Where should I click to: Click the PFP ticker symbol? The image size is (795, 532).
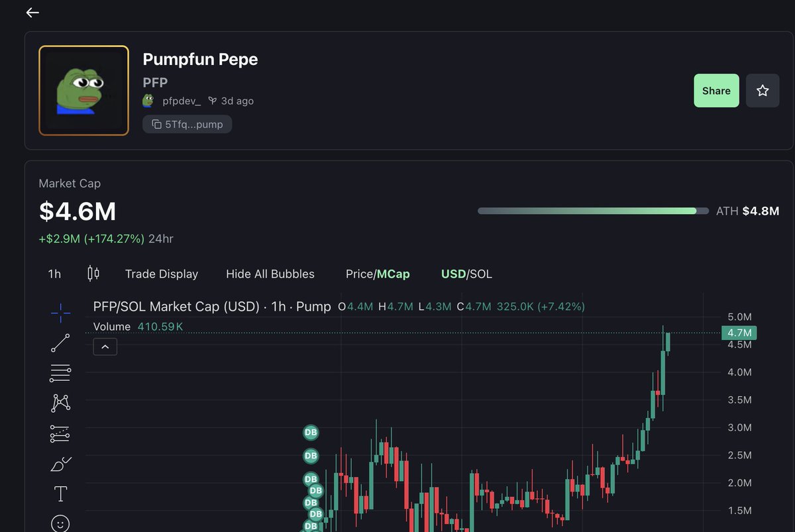click(155, 83)
